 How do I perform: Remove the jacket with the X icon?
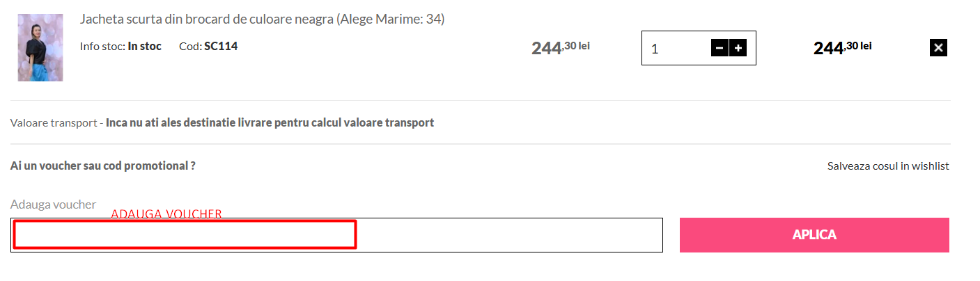pos(938,47)
